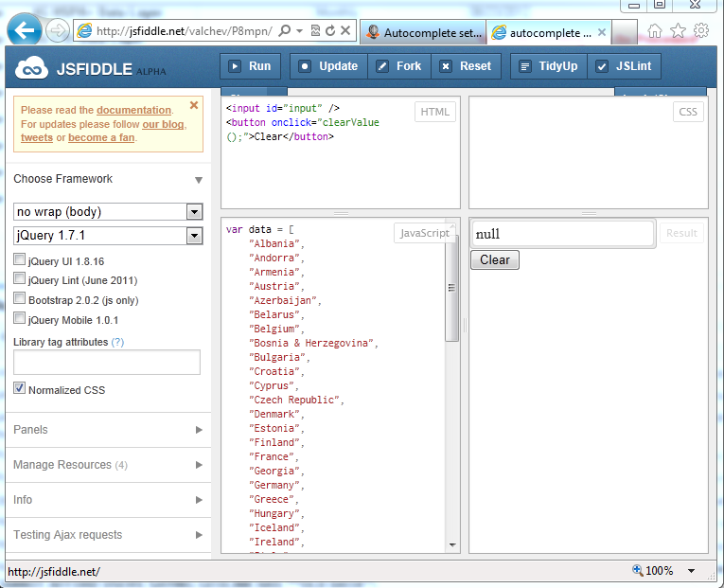The image size is (724, 588).
Task: Click the stop loading X in address bar
Action: (345, 31)
